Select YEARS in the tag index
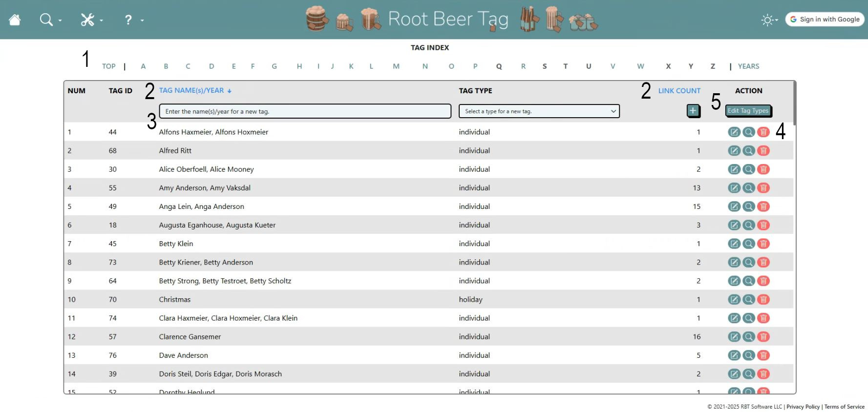868x412 pixels. [748, 66]
